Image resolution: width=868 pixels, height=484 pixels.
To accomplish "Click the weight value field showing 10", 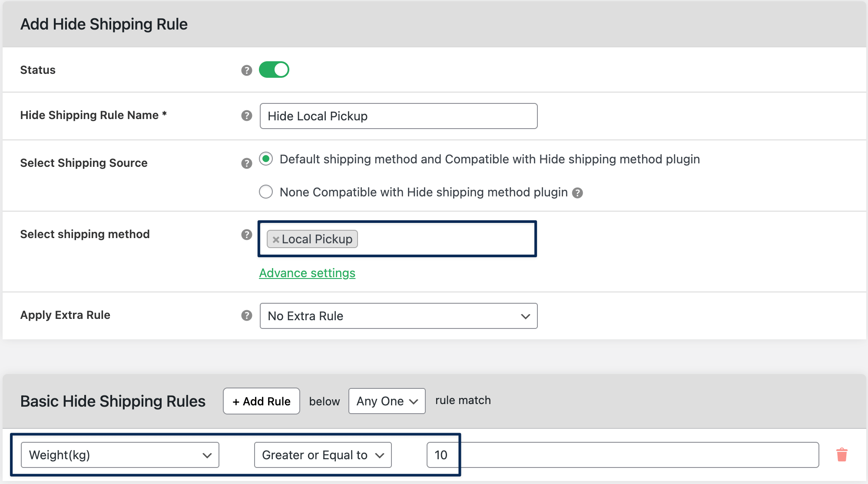I will tap(622, 455).
